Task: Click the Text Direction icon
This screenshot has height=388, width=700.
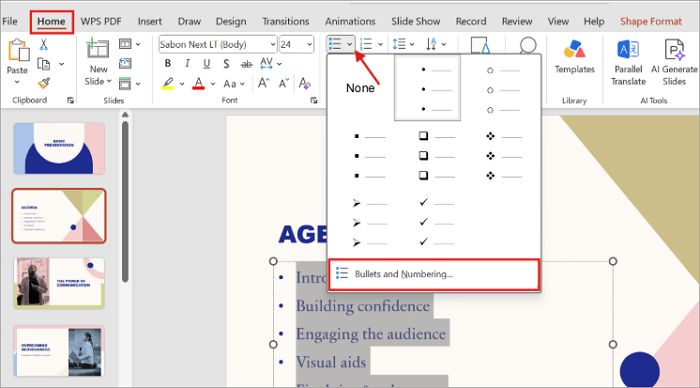Action: [431, 44]
